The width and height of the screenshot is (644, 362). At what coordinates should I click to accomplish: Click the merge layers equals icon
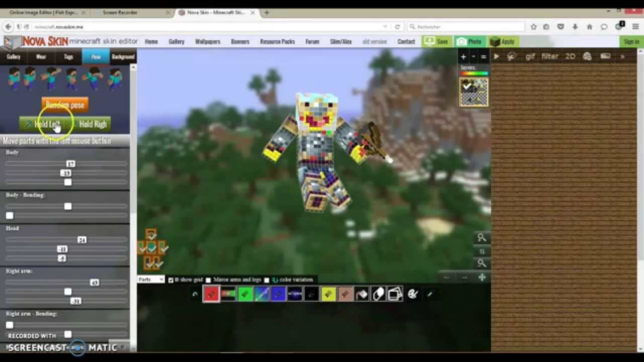[484, 57]
